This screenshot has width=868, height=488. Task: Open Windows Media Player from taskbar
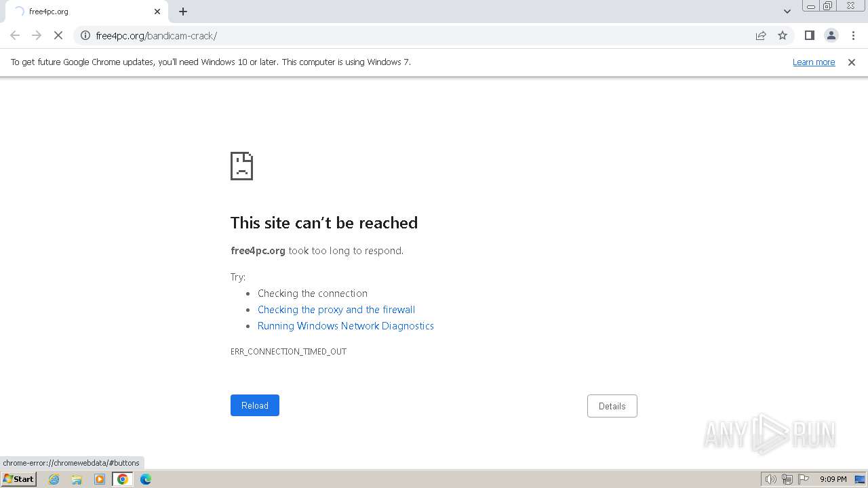pyautogui.click(x=100, y=479)
